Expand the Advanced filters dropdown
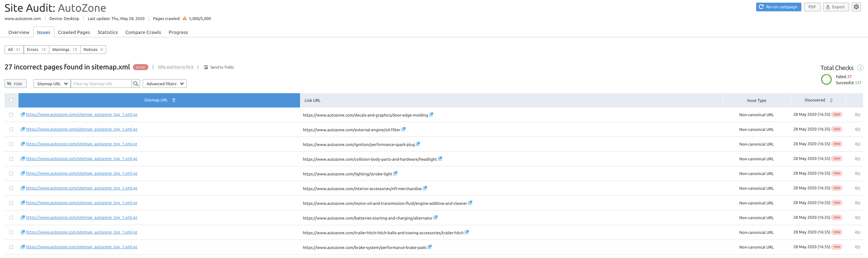This screenshot has width=868, height=258. (x=165, y=84)
